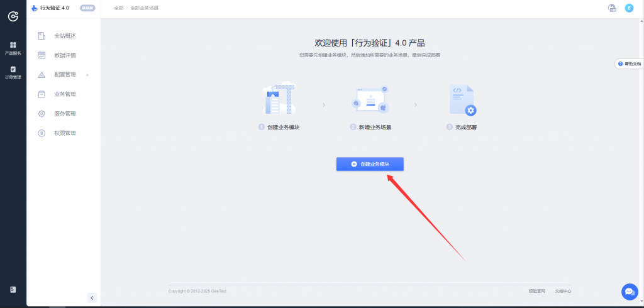Click the step label 完成部署
The width and height of the screenshot is (644, 308).
pyautogui.click(x=466, y=128)
